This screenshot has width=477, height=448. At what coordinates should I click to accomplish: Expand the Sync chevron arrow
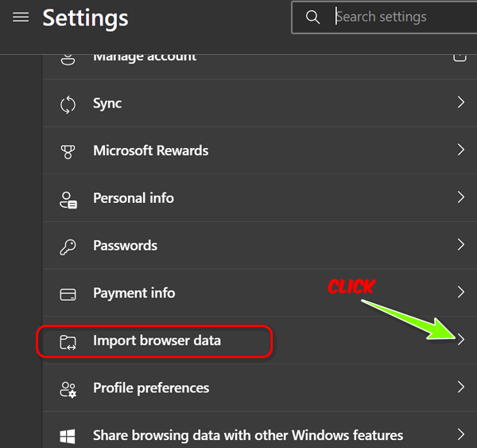point(461,103)
